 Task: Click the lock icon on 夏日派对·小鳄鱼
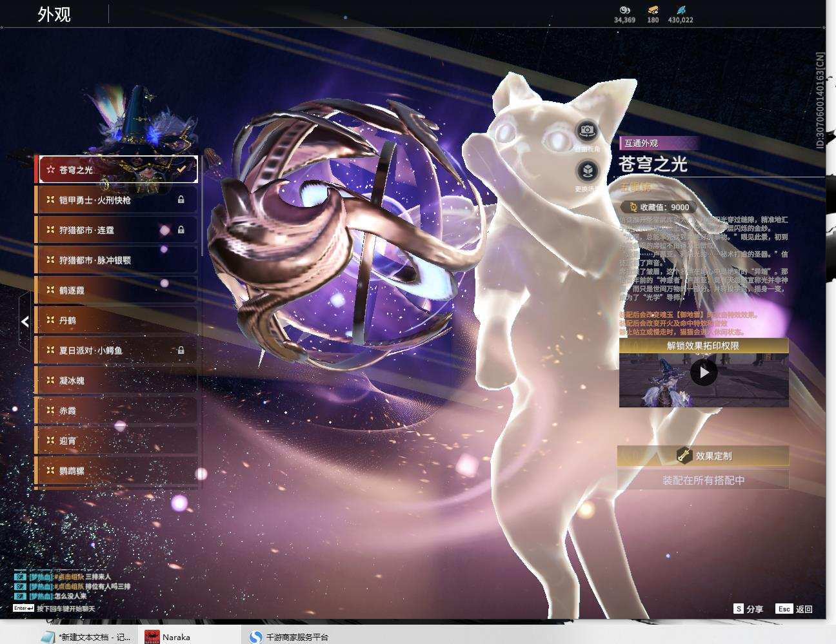pyautogui.click(x=181, y=350)
